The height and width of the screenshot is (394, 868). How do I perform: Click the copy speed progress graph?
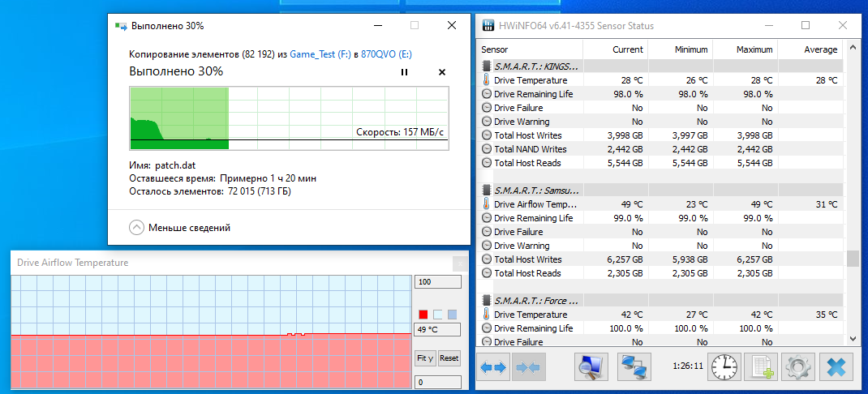coord(289,118)
